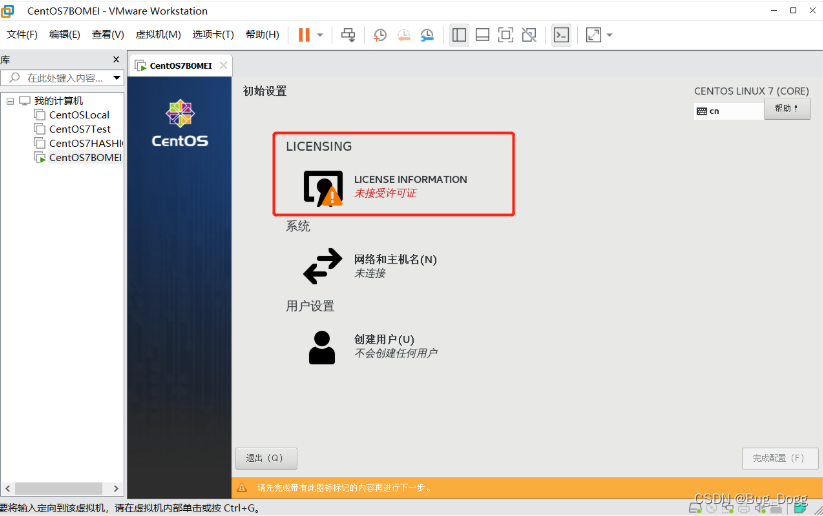Toggle the library sidebar view icon
The width and height of the screenshot is (823, 516).
click(459, 35)
